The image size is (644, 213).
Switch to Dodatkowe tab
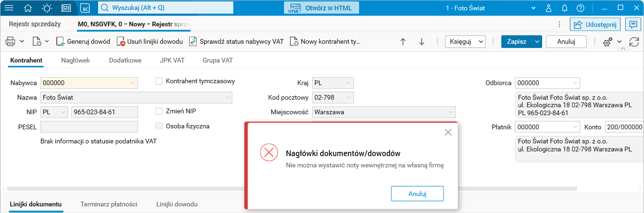(125, 60)
